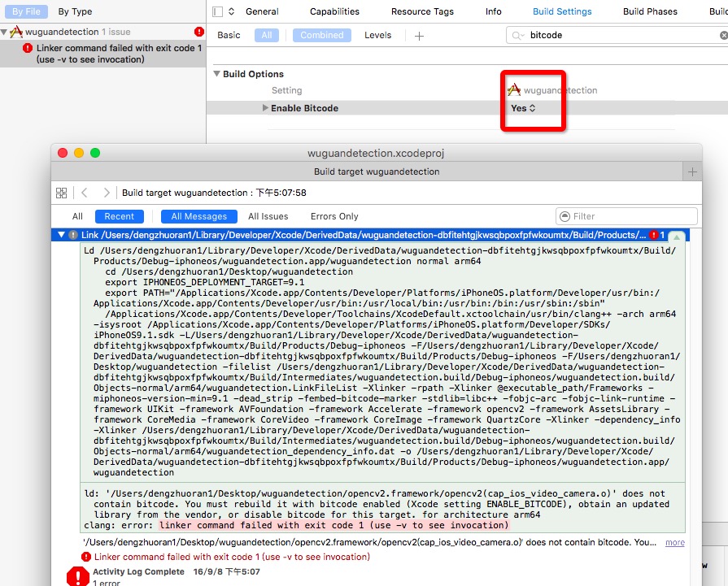The height and width of the screenshot is (586, 728).
Task: Click the related items grid icon
Action: click(x=61, y=193)
